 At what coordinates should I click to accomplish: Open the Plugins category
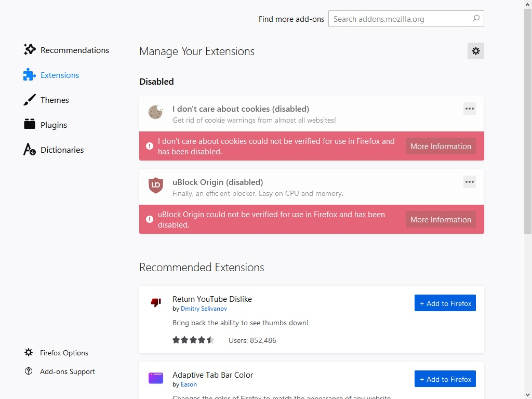[x=46, y=125]
